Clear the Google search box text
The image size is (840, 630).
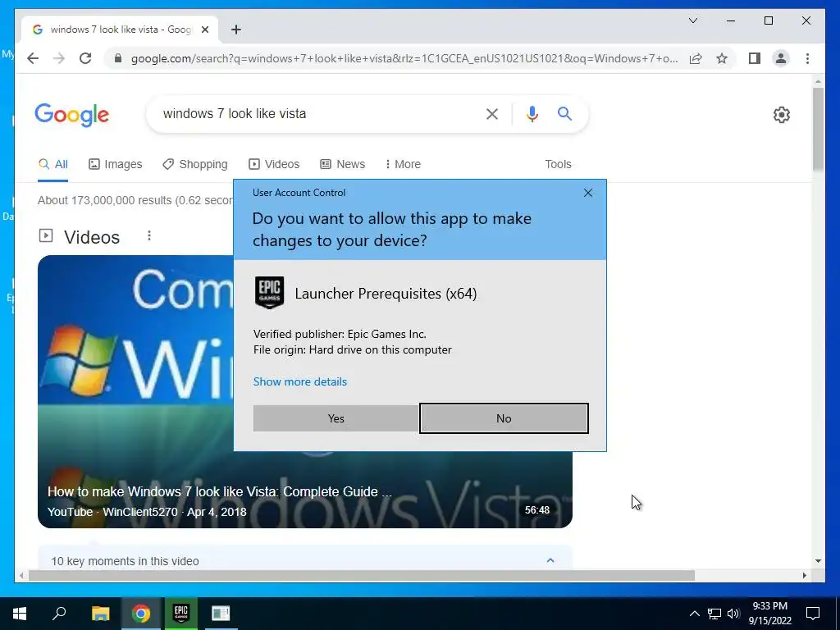coord(492,113)
